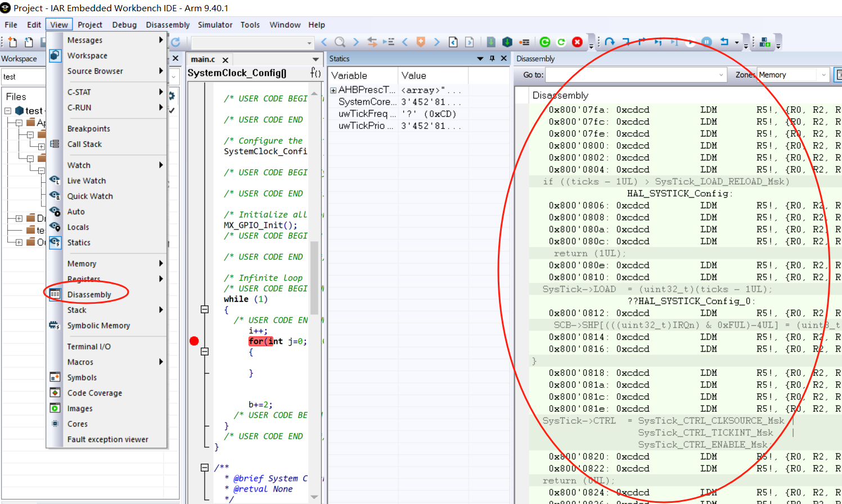Expand the AHBPrescTable array variable
The width and height of the screenshot is (842, 504).
click(x=334, y=90)
